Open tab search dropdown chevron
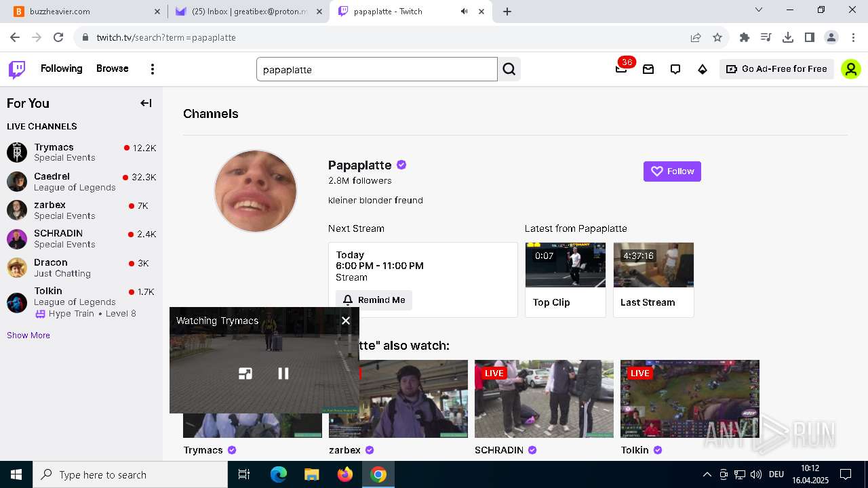 pyautogui.click(x=759, y=9)
